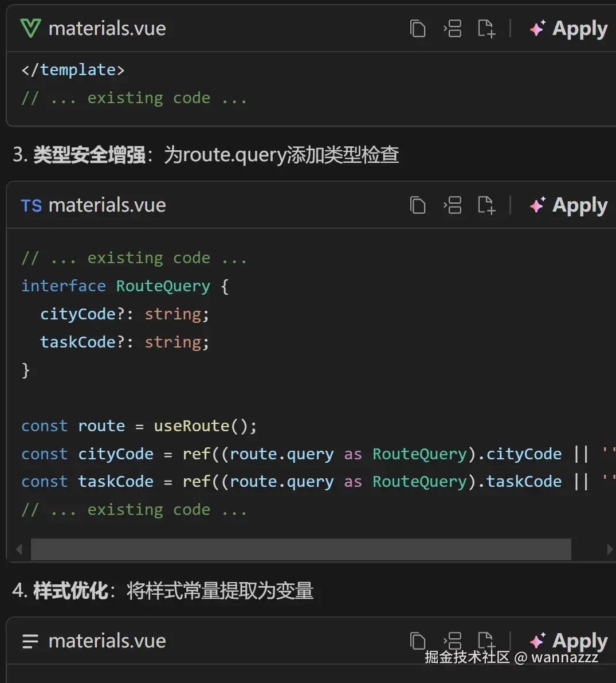Apply the style optimization code
Image resolution: width=616 pixels, height=683 pixels.
click(568, 641)
